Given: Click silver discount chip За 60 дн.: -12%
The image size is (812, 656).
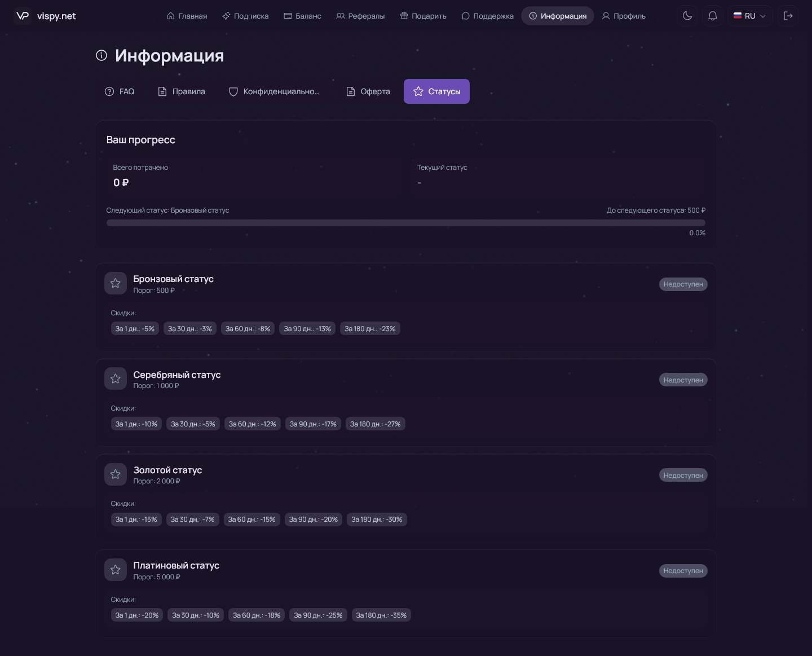Looking at the screenshot, I should pos(253,424).
